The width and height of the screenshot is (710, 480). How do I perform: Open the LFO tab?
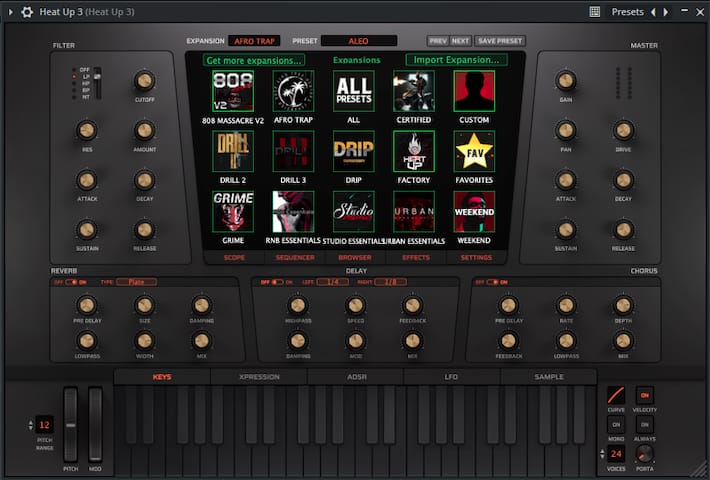pos(451,377)
